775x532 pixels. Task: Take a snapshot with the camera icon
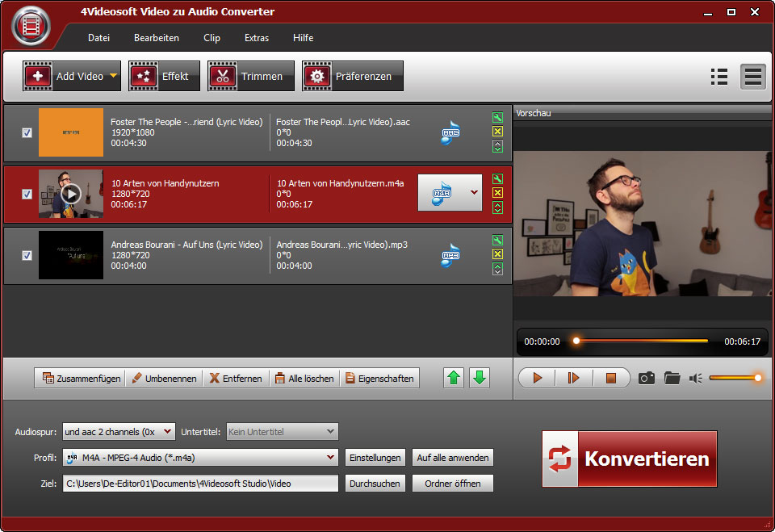tap(647, 379)
